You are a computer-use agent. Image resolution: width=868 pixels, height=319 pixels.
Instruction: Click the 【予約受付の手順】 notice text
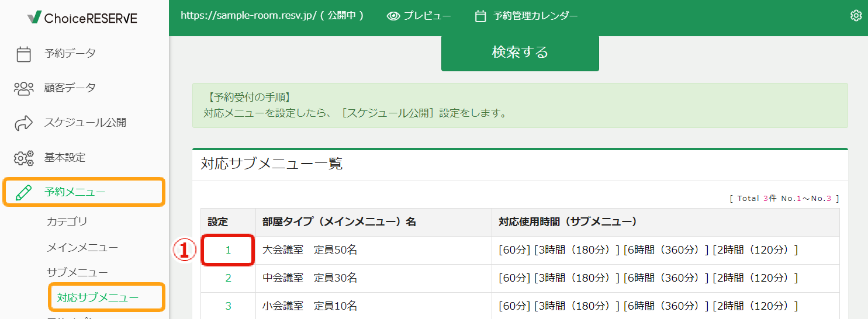pos(249,98)
